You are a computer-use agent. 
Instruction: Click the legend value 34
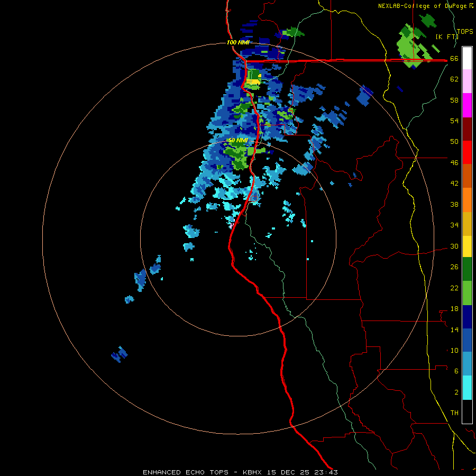point(454,225)
